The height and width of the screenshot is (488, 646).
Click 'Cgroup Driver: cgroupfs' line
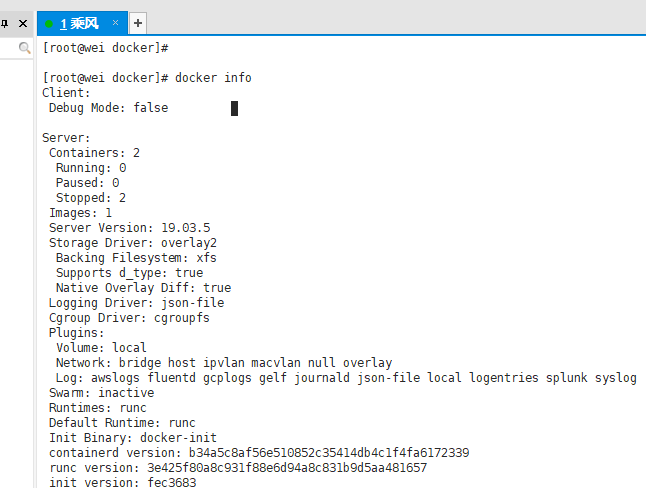[129, 318]
